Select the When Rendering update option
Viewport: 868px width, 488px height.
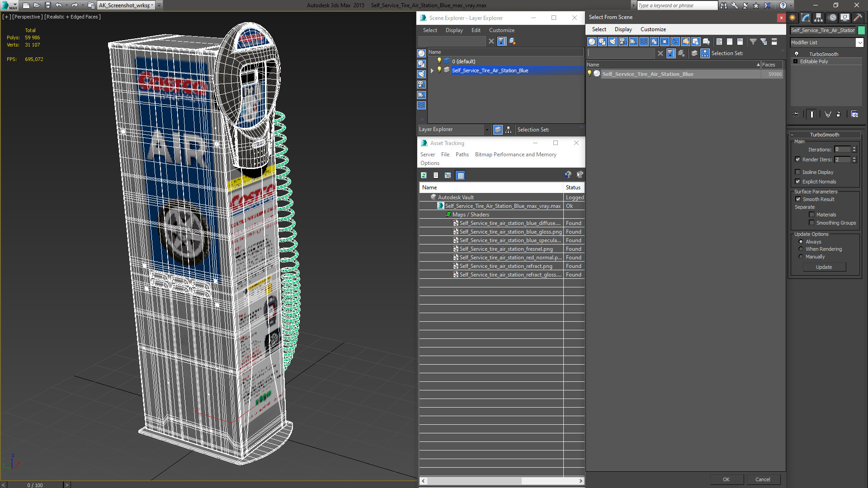click(801, 249)
